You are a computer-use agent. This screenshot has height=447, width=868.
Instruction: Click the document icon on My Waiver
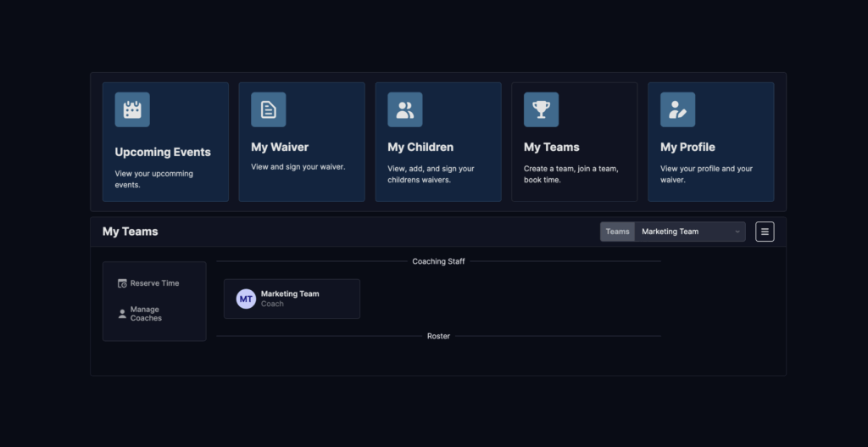pos(268,109)
